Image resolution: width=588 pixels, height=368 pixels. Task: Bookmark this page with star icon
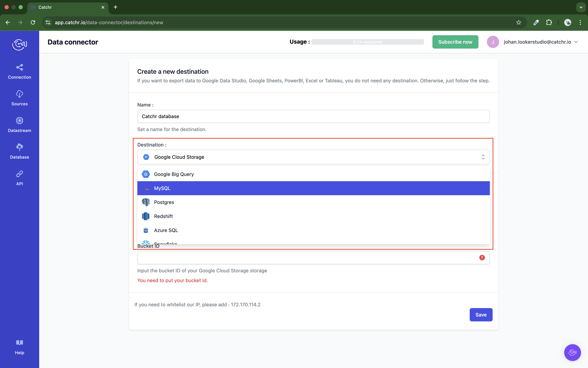tap(519, 22)
